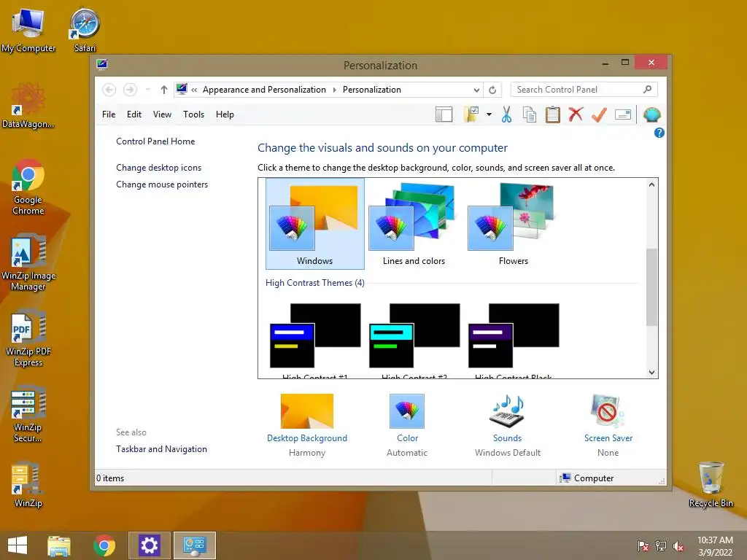Click Appearance and Personalization breadcrumb
The width and height of the screenshot is (747, 560).
(264, 90)
